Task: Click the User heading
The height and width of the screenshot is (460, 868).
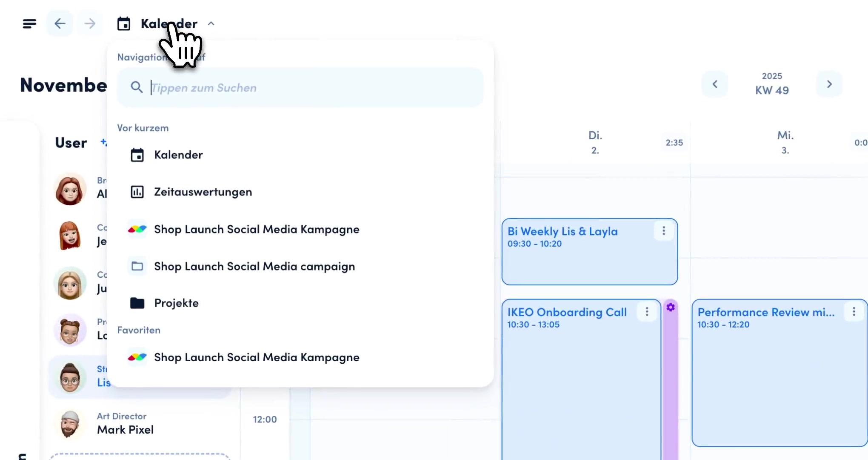Action: tap(71, 143)
